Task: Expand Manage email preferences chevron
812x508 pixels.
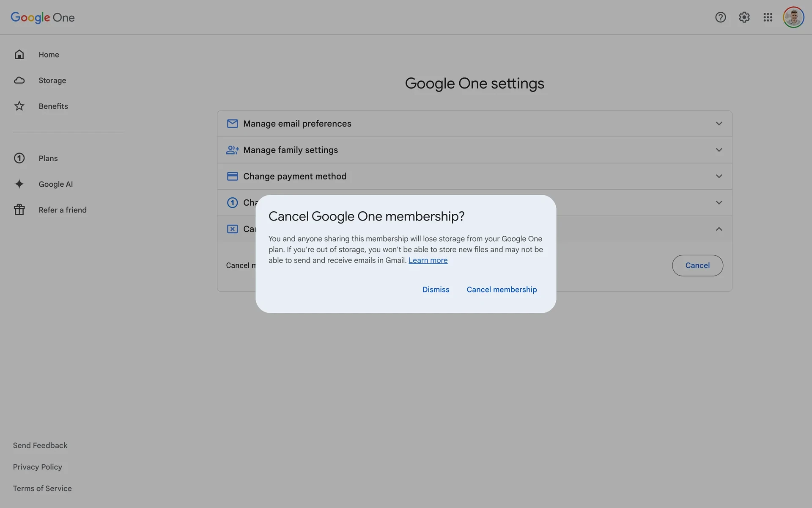Action: point(719,124)
